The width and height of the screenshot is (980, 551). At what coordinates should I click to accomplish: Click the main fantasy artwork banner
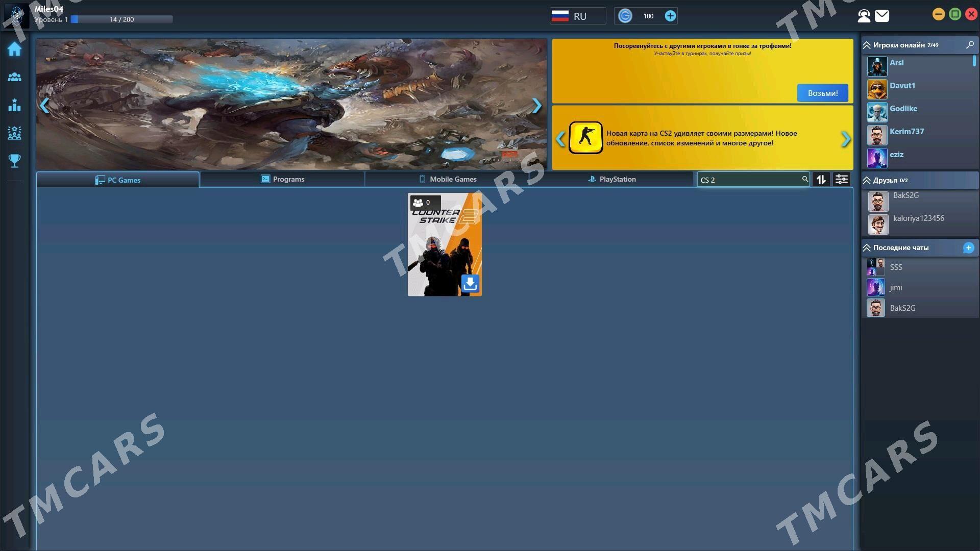291,104
